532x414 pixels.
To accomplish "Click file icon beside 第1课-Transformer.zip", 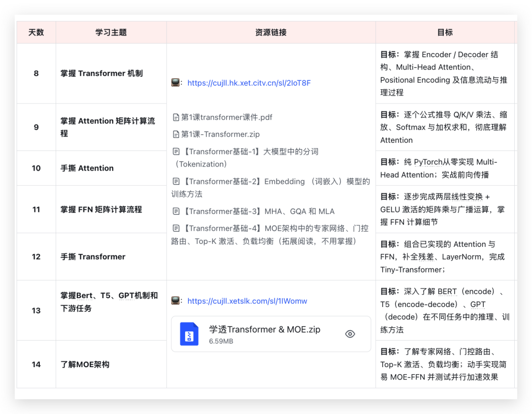I will point(176,134).
